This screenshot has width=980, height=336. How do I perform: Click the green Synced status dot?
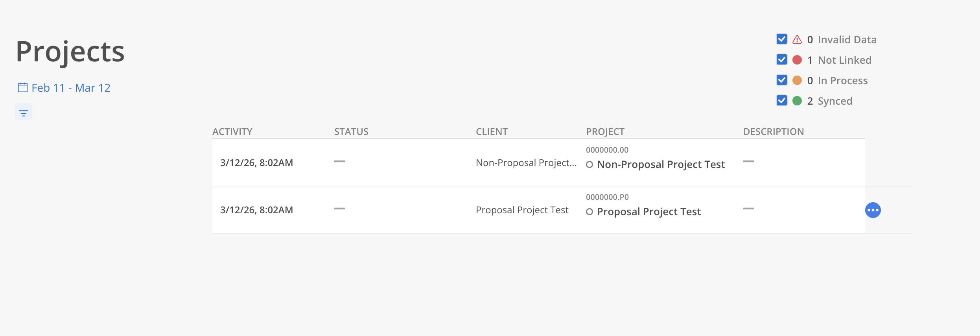coord(797,101)
